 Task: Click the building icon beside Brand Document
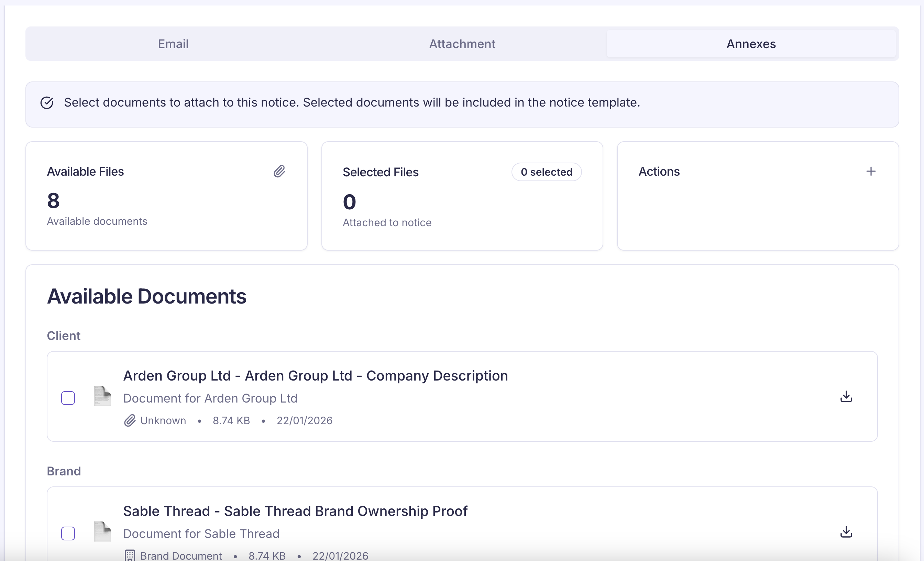coord(130,555)
